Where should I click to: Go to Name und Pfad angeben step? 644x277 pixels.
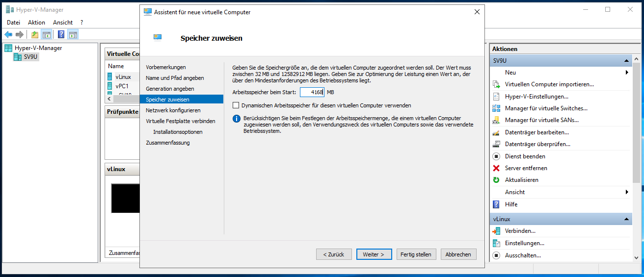pos(175,78)
